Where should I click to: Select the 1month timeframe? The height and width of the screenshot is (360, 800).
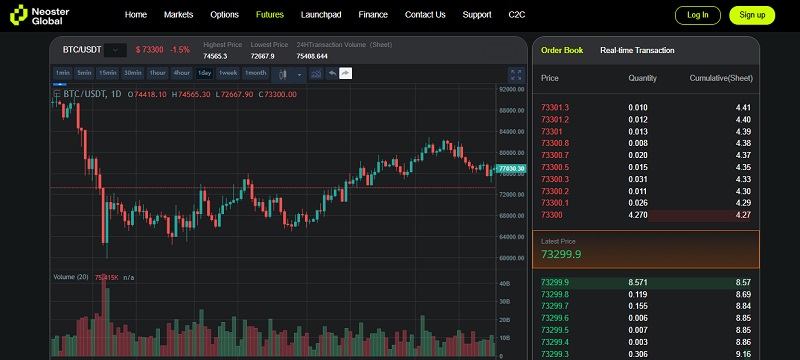click(x=256, y=73)
